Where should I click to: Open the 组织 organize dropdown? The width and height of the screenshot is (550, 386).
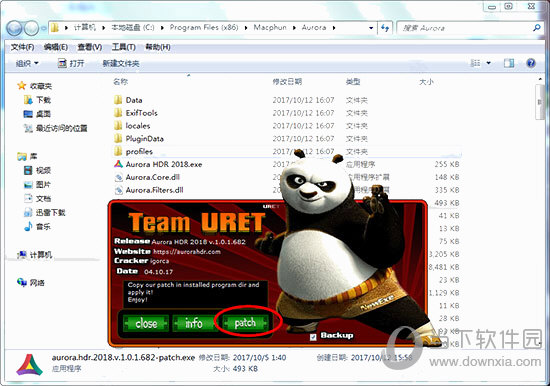click(x=27, y=64)
